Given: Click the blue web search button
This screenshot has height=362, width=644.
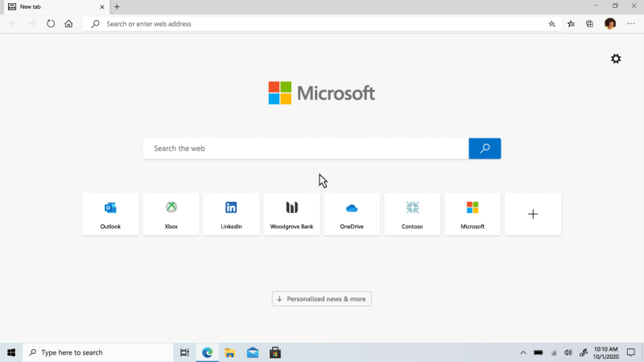Looking at the screenshot, I should 485,149.
